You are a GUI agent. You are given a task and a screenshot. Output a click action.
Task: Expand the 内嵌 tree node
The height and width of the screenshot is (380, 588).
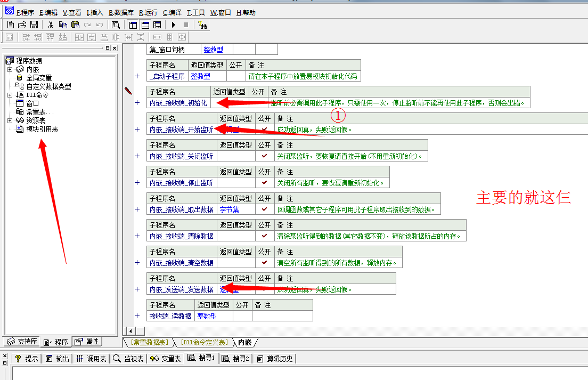[x=10, y=69]
